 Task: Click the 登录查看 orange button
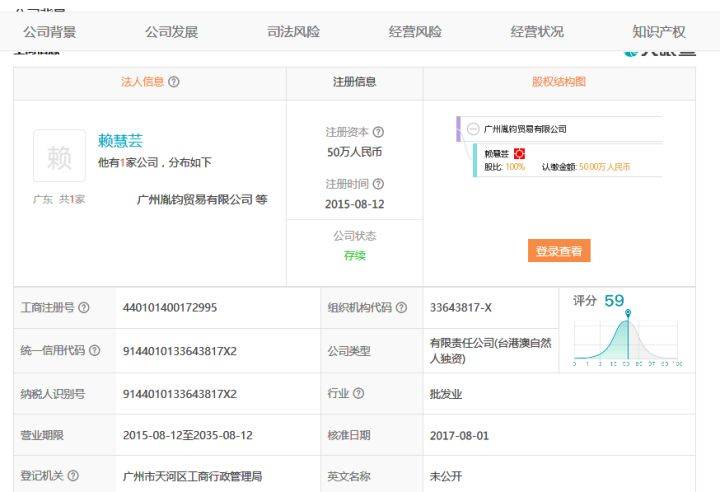pos(559,251)
